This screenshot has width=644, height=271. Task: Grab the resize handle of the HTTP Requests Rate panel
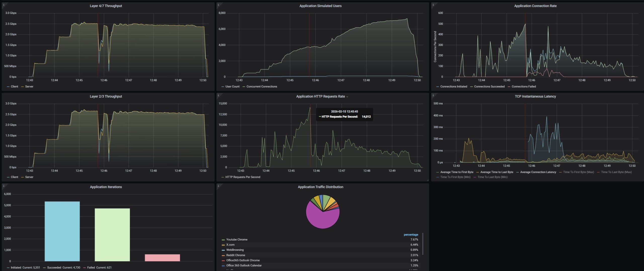(x=427, y=180)
